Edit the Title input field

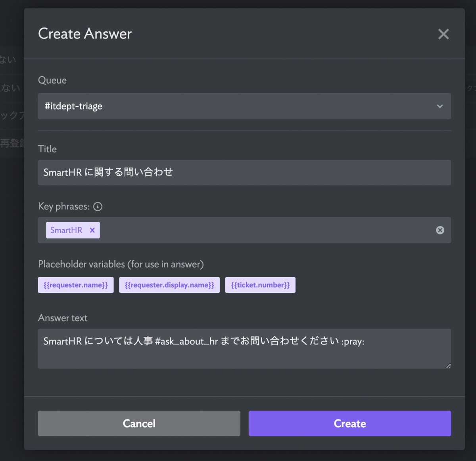point(244,173)
